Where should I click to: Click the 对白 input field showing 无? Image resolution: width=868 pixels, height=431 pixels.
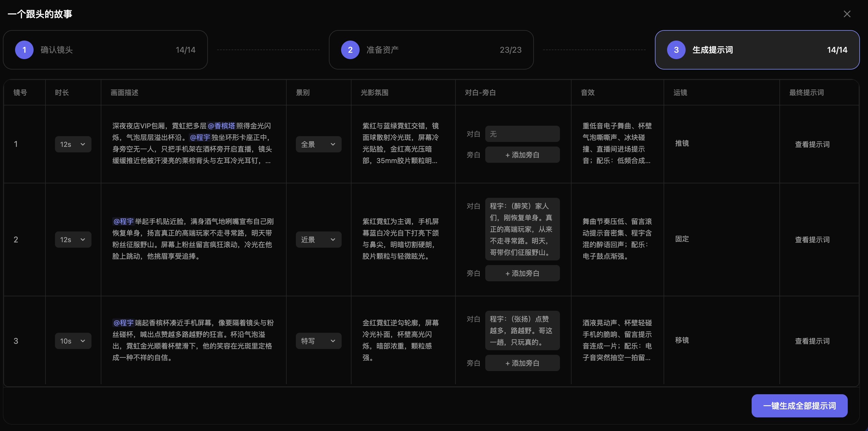pos(522,134)
